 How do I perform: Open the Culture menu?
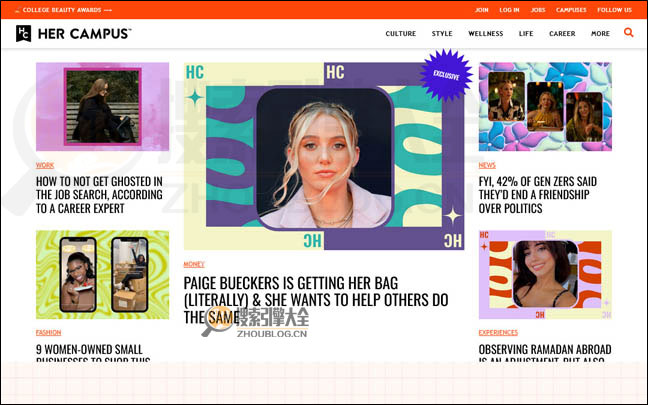[x=400, y=33]
